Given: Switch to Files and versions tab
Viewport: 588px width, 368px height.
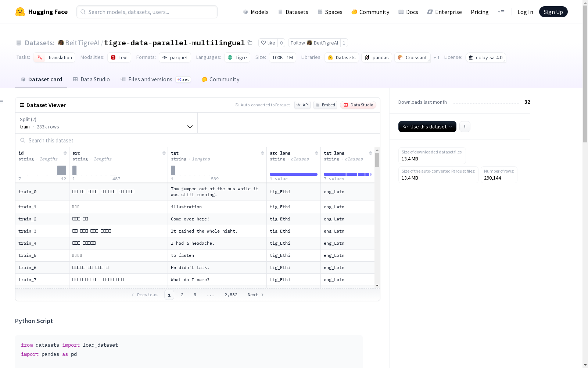Looking at the screenshot, I should pyautogui.click(x=155, y=79).
